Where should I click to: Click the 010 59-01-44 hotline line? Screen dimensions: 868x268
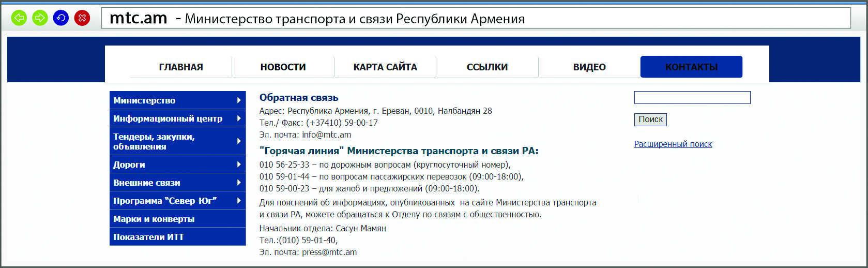pyautogui.click(x=391, y=176)
